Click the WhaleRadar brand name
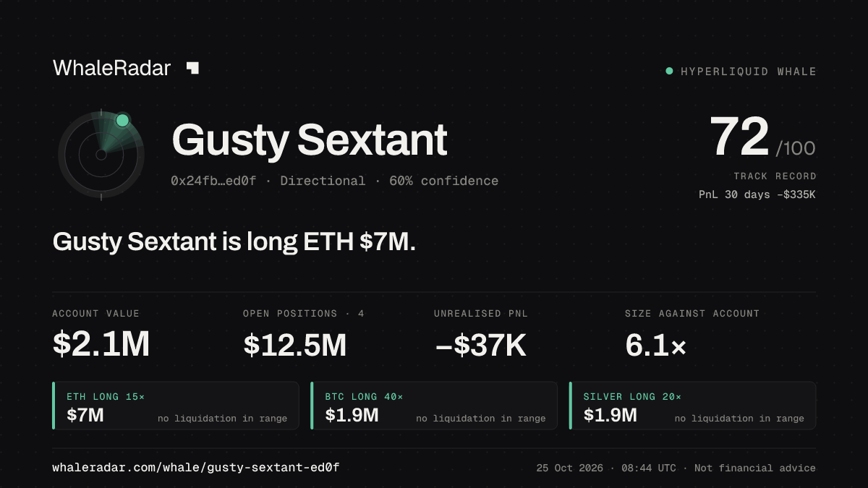This screenshot has width=868, height=488. tap(111, 68)
